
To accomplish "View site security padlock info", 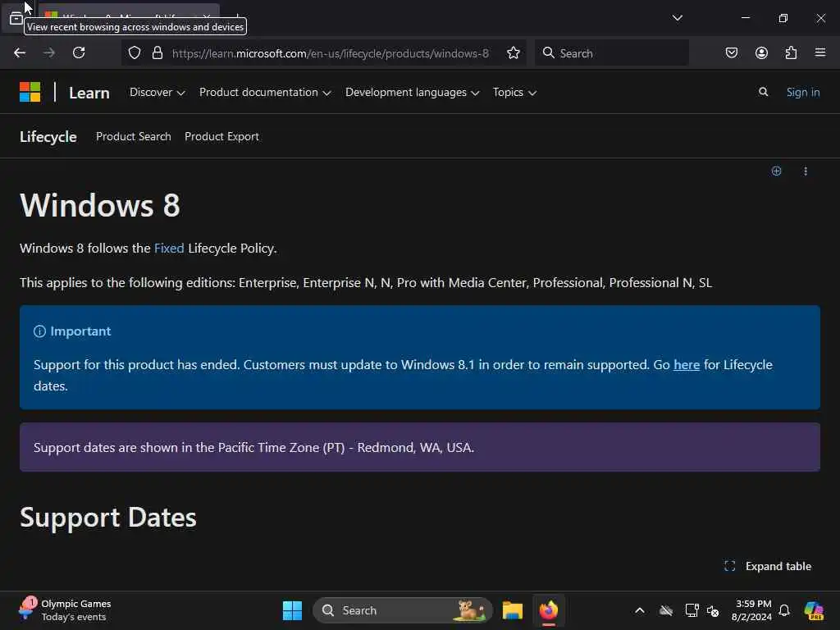I will click(157, 52).
